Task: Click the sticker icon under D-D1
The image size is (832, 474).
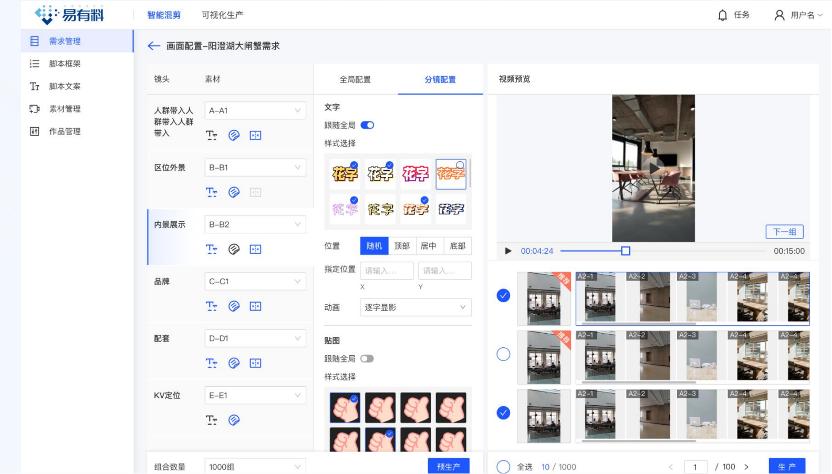Action: [233, 363]
